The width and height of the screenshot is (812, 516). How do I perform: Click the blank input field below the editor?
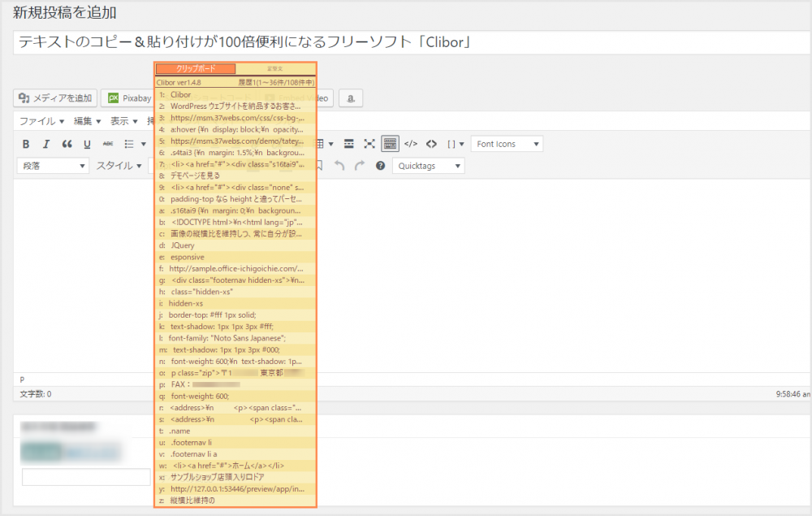click(86, 477)
